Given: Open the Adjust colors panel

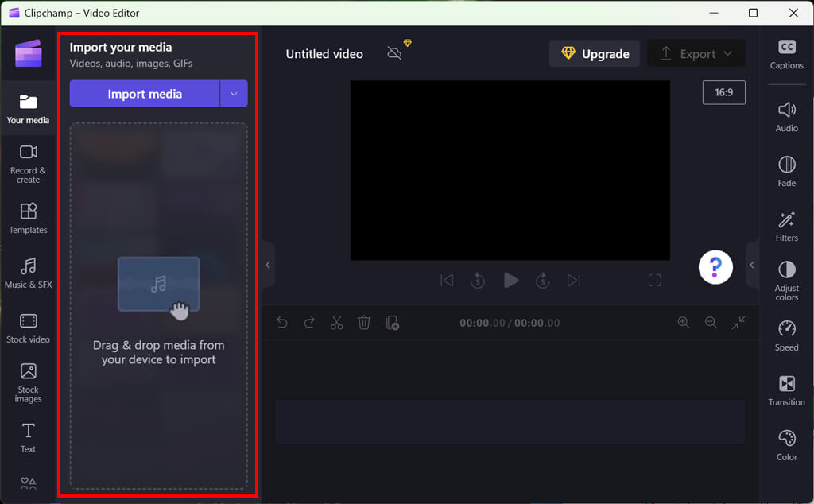Looking at the screenshot, I should 786,281.
